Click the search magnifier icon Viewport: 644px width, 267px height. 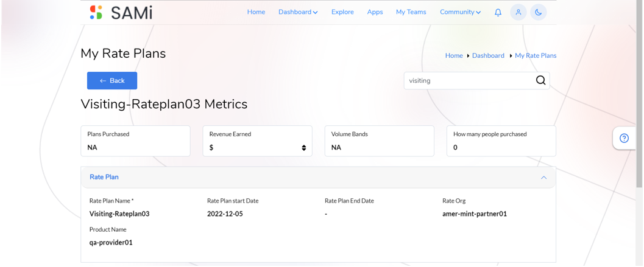(541, 80)
